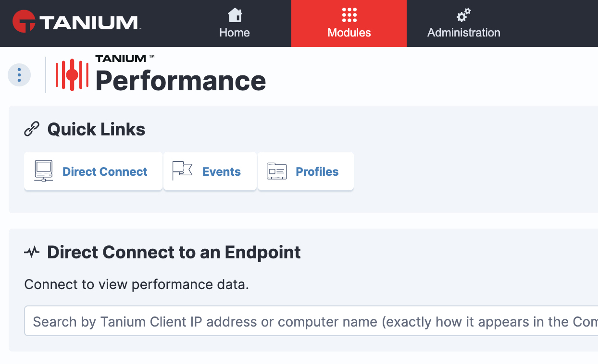Open the Direct Connect quick link
The image size is (598, 364).
[x=93, y=171]
